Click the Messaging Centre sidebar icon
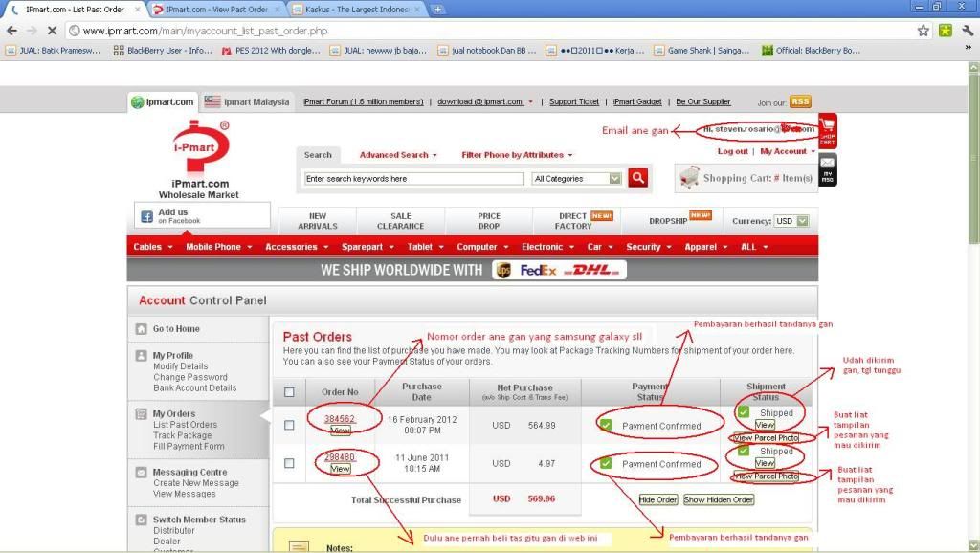Screen dimensions: 980x553 tap(142, 473)
